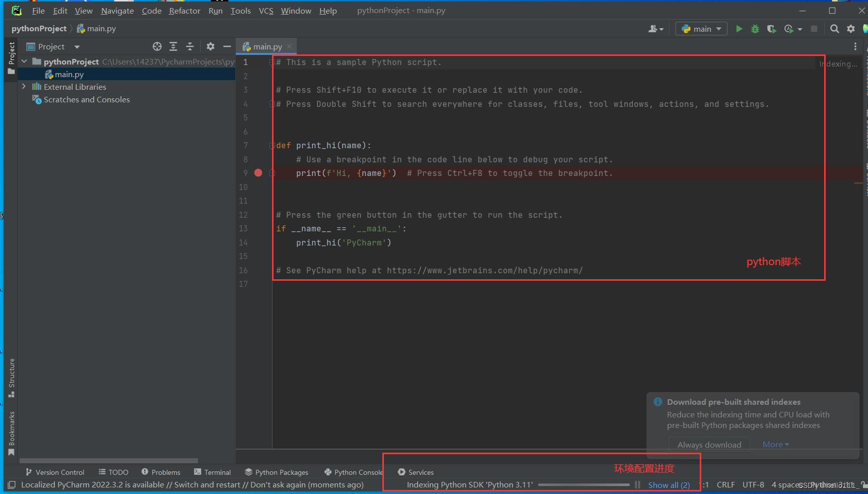Click the indexing progress bar in status bar

click(584, 485)
